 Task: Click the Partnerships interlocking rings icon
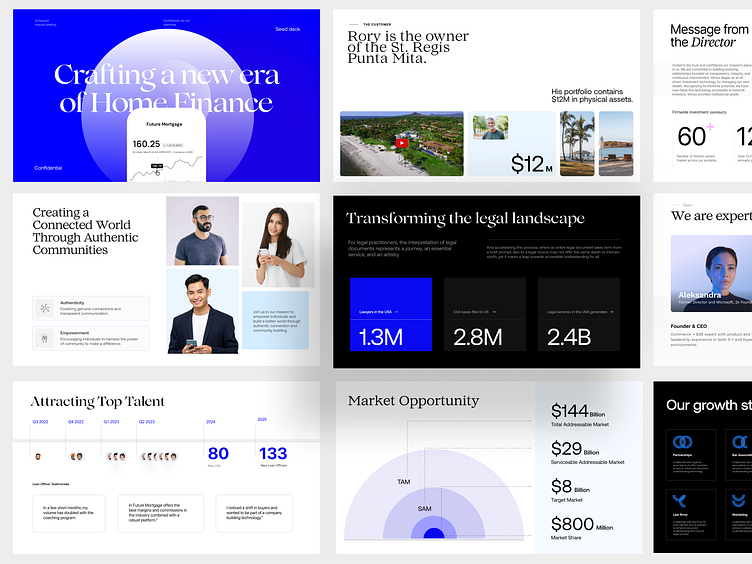pyautogui.click(x=683, y=441)
